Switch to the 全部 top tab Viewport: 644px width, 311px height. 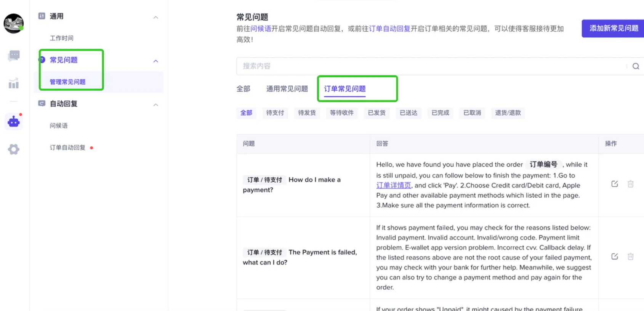(x=243, y=89)
